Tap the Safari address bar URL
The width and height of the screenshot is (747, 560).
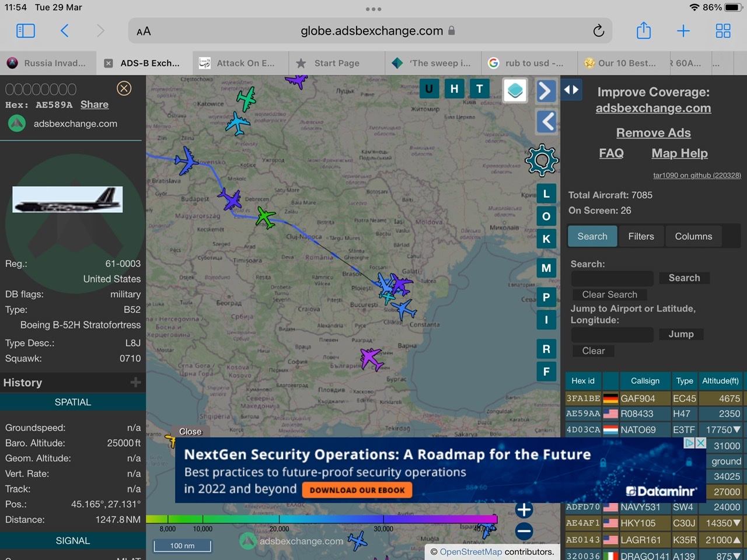(371, 31)
